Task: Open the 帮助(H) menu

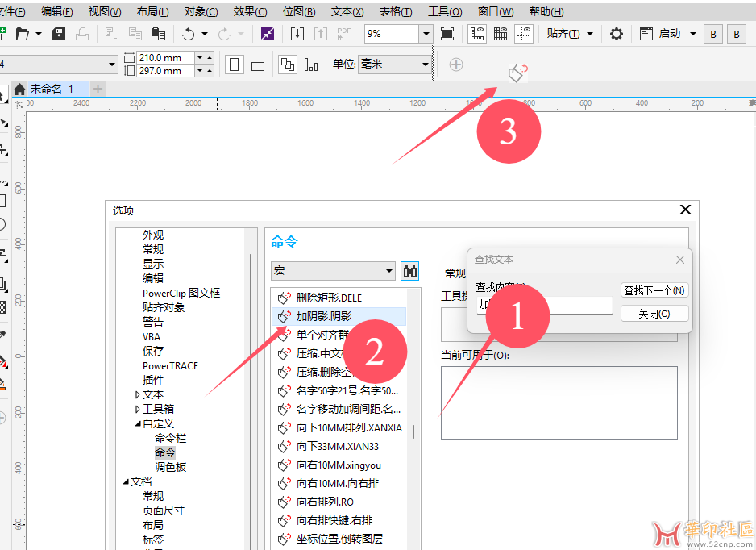Action: tap(546, 11)
